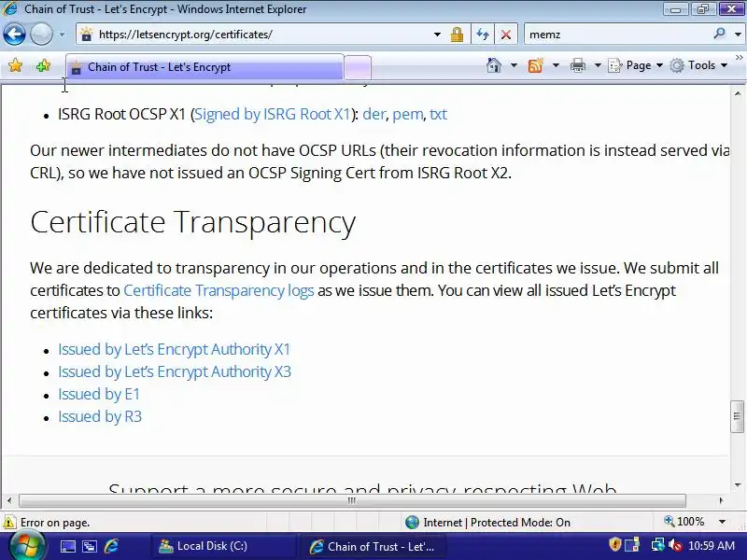Image resolution: width=747 pixels, height=560 pixels.
Task: Click the Certificate Transparency heading
Action: 193,222
